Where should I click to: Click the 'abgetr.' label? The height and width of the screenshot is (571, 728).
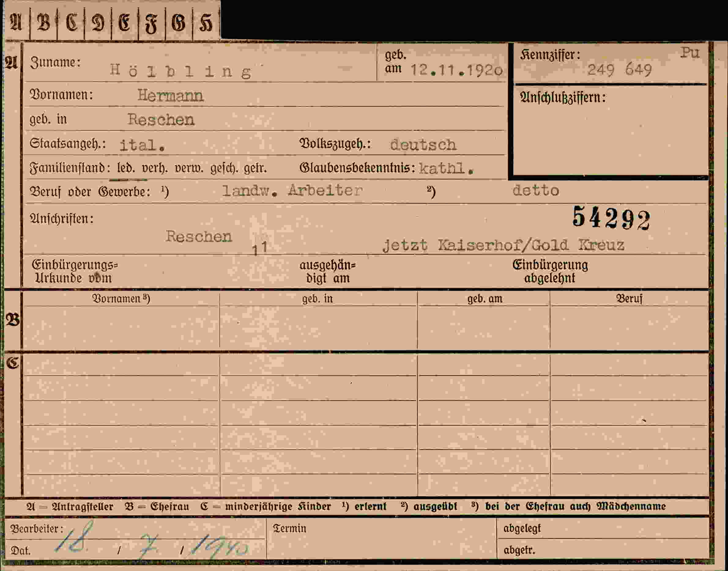(519, 550)
